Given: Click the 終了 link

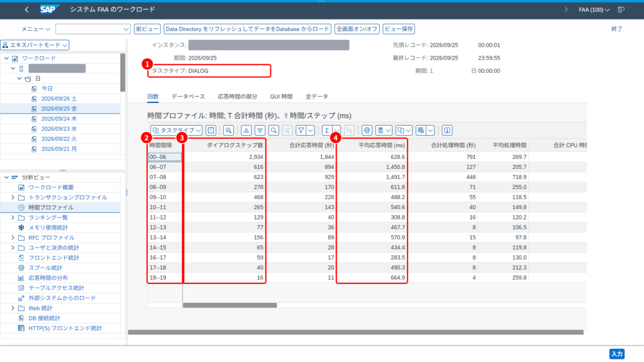Looking at the screenshot, I should (x=617, y=29).
